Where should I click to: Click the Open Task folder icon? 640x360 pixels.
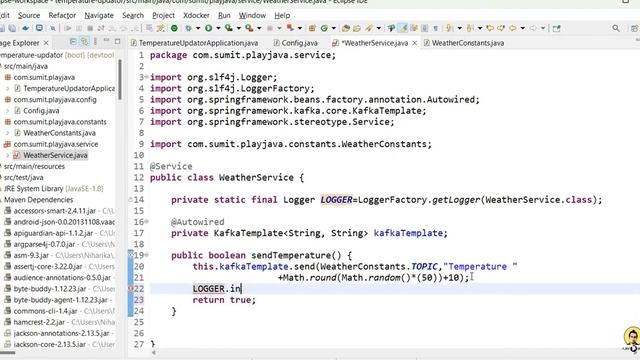(356, 28)
